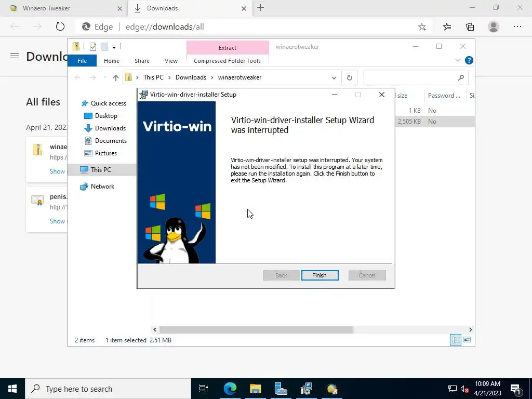Open the Edge Favorites list icon
The width and height of the screenshot is (532, 399).
pos(447,27)
